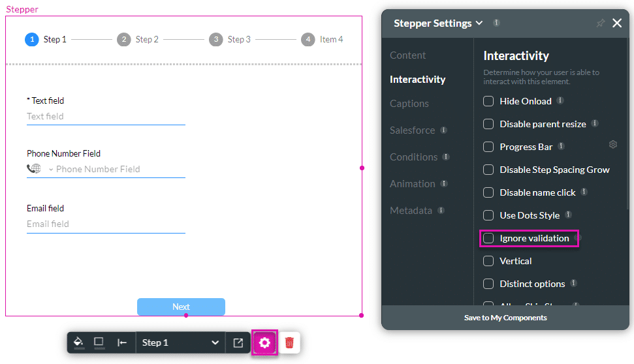Select the Step 1 circle in stepper
The height and width of the screenshot is (364, 634).
32,39
